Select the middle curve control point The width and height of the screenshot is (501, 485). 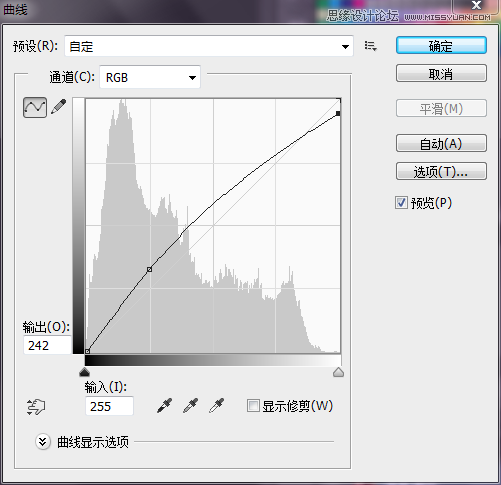149,269
